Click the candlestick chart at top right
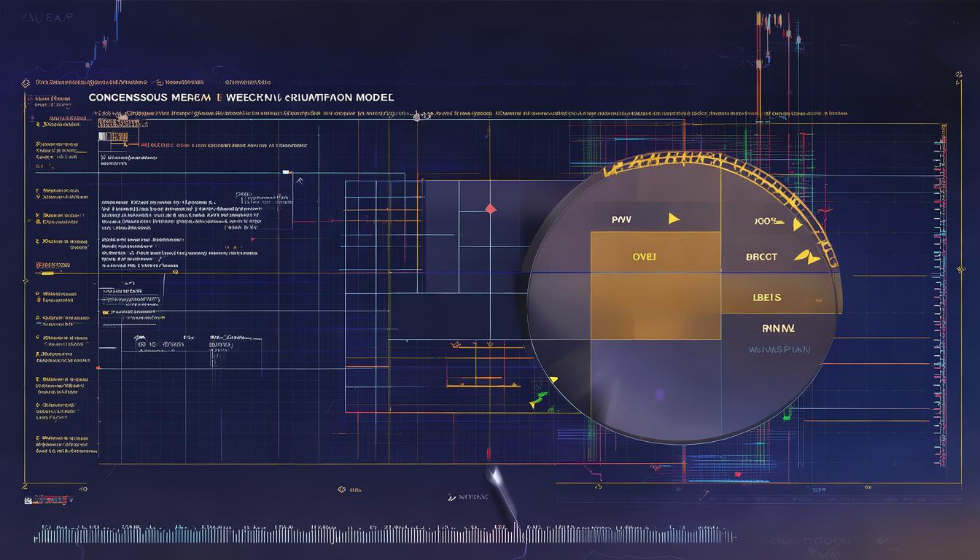Viewport: 980px width, 560px height. pos(773,36)
